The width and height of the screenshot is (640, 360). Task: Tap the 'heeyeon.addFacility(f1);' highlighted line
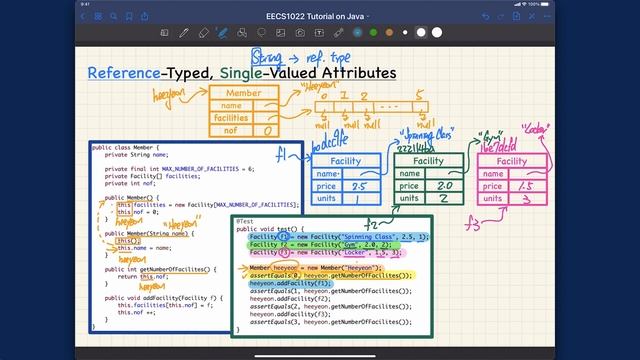[290, 283]
